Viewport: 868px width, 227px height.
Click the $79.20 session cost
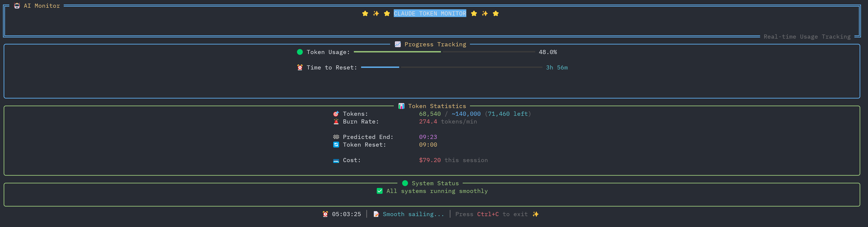click(x=430, y=160)
